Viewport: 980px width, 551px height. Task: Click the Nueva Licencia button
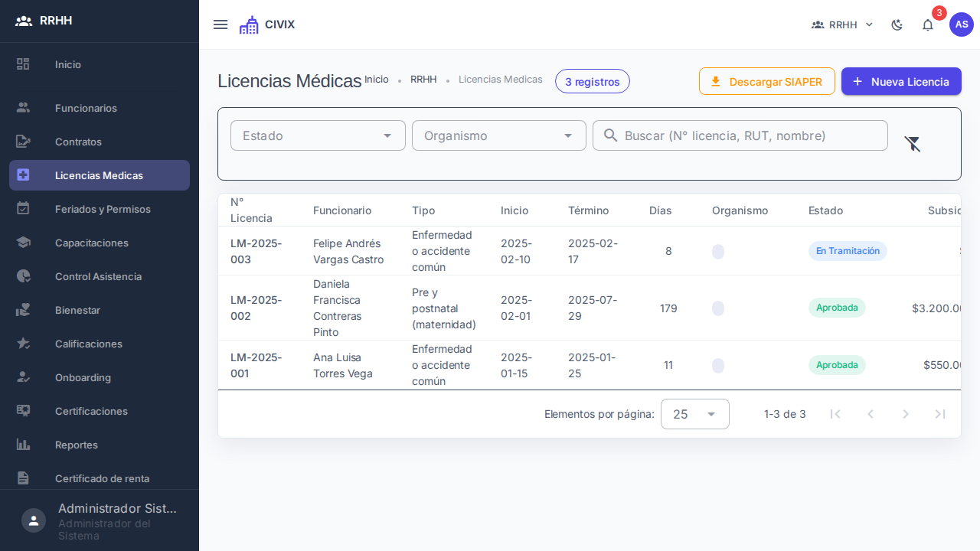pos(901,81)
